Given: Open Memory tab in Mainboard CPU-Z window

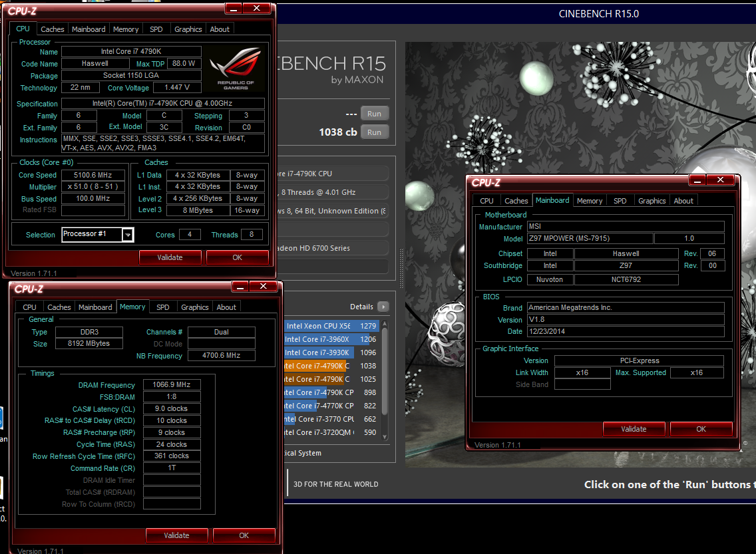Looking at the screenshot, I should pyautogui.click(x=590, y=201).
